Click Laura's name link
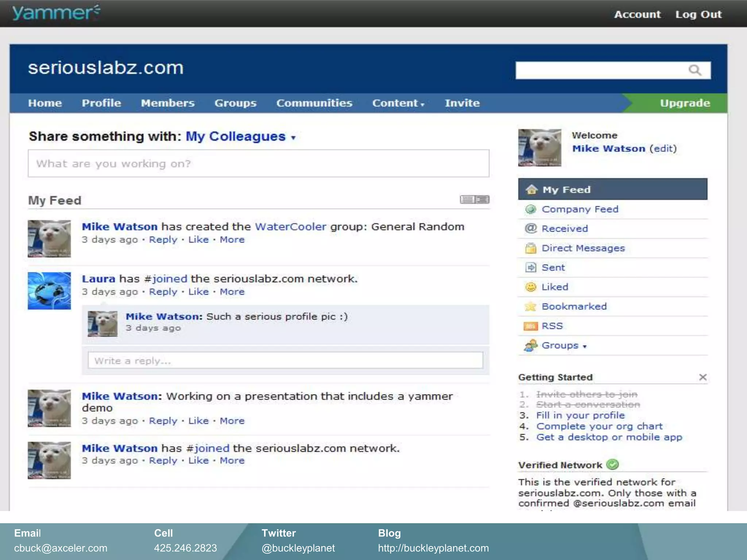Viewport: 747px width, 560px height. [98, 279]
